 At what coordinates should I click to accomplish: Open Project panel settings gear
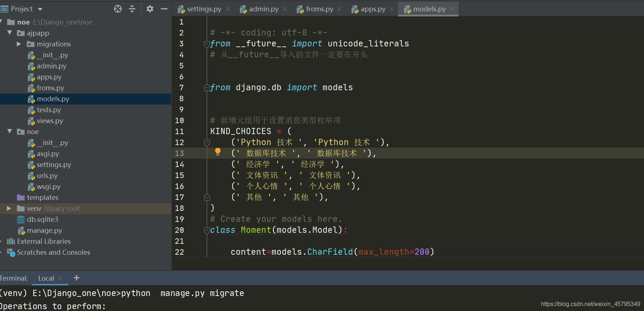(x=150, y=9)
